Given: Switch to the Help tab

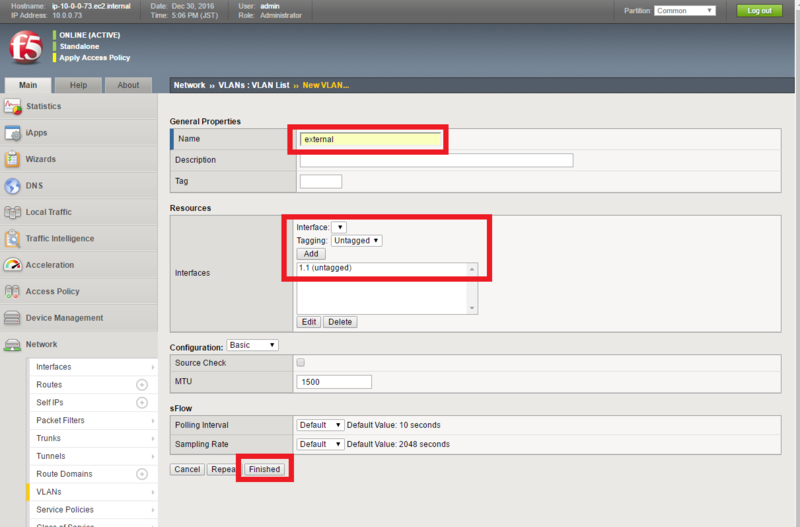Looking at the screenshot, I should tap(78, 85).
